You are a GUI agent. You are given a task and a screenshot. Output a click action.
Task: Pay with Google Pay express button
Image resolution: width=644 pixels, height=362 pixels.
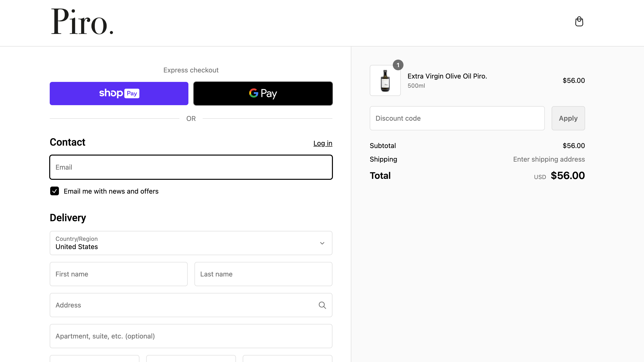tap(263, 94)
